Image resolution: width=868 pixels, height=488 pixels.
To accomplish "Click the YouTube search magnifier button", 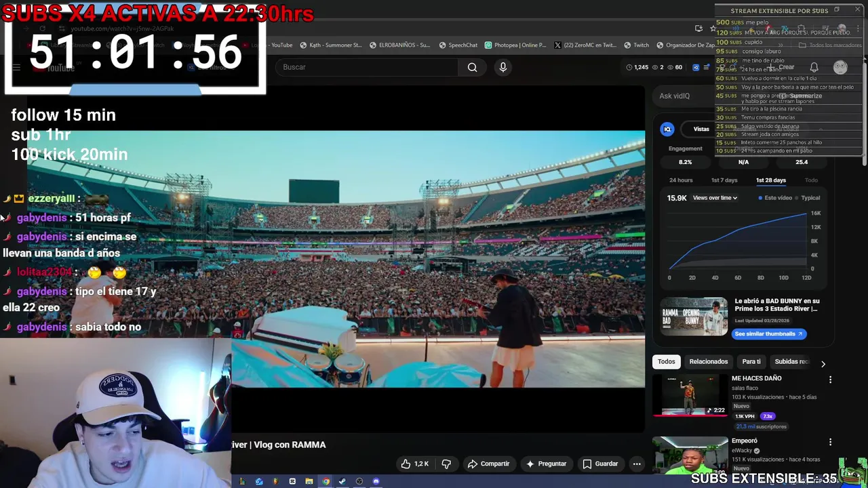I will pyautogui.click(x=472, y=67).
